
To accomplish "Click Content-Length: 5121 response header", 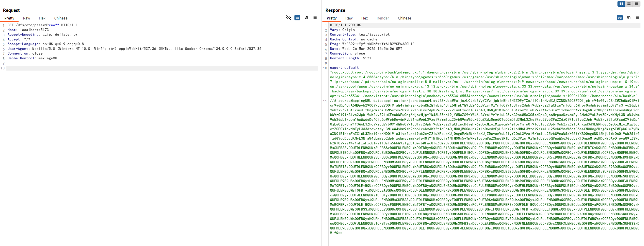I will tap(350, 58).
